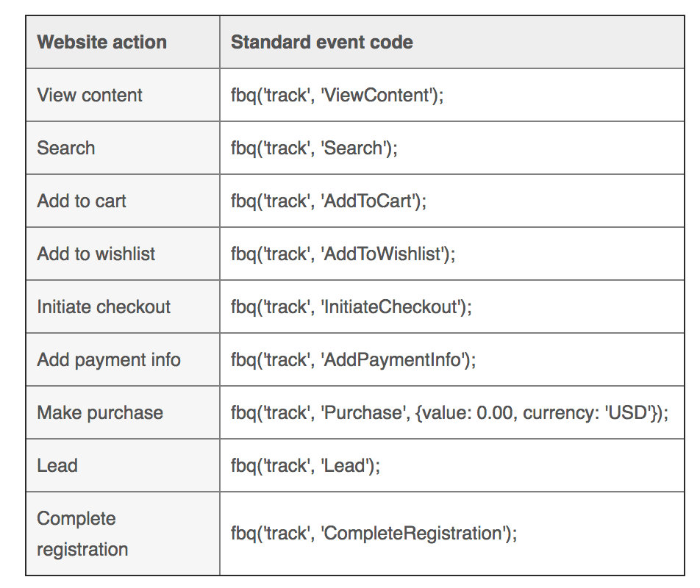This screenshot has width=700, height=588.
Task: Select the 'Add payment info' cell
Action: click(109, 359)
